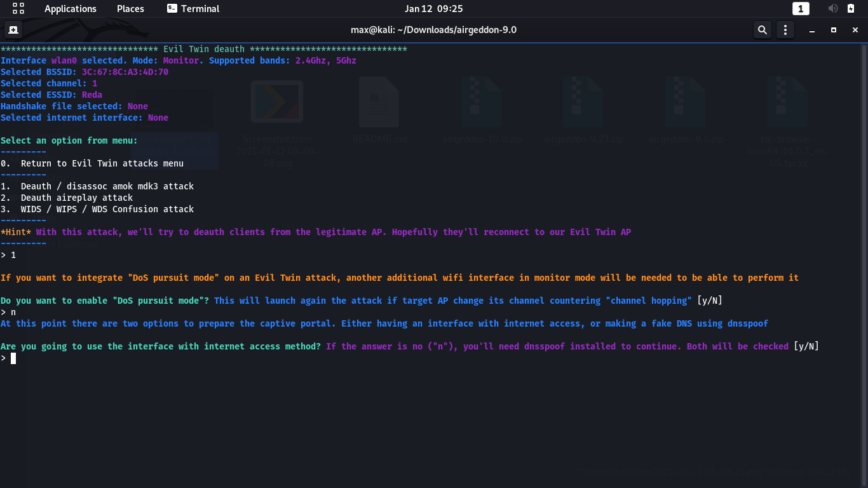Click the speaker icon in the top panel
Image resolution: width=868 pixels, height=488 pixels.
(832, 8)
